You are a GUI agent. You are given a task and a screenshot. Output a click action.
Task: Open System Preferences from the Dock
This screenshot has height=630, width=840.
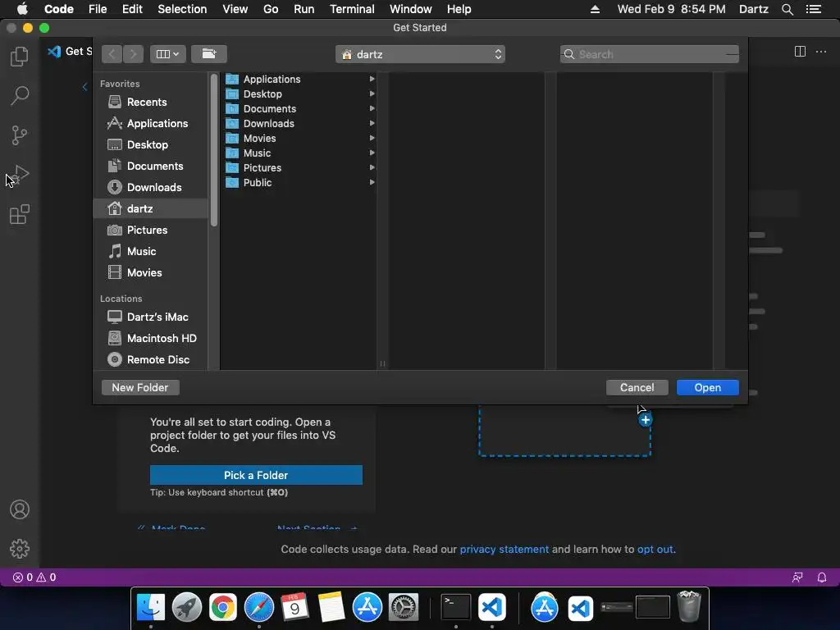pos(403,608)
